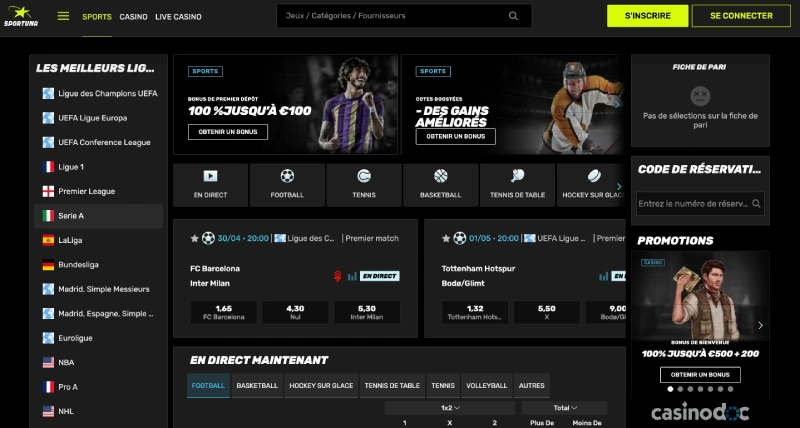The height and width of the screenshot is (428, 800).
Task: Click the Premier League England flag icon
Action: tap(48, 191)
